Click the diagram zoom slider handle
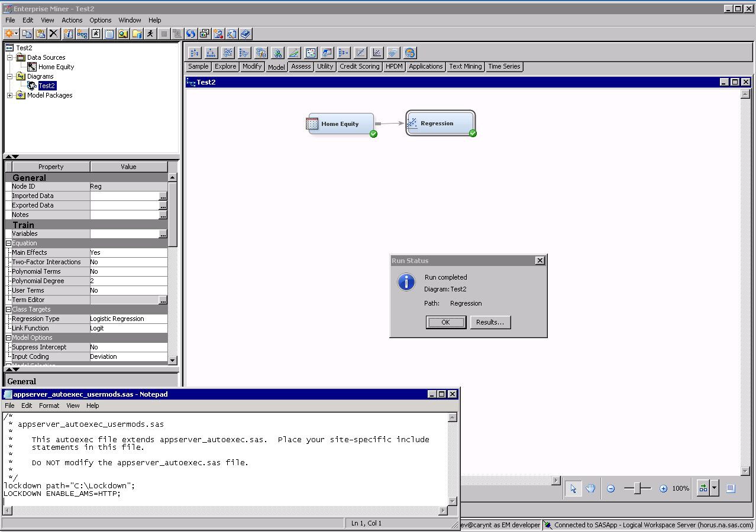 tap(637, 488)
